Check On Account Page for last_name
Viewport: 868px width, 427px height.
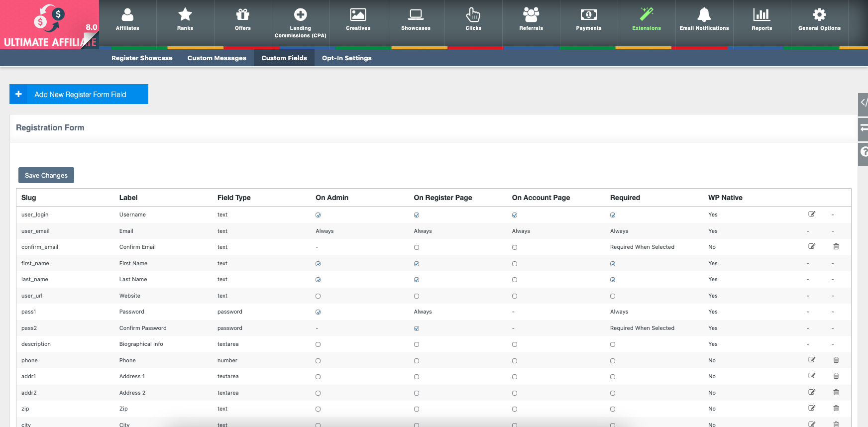click(515, 280)
